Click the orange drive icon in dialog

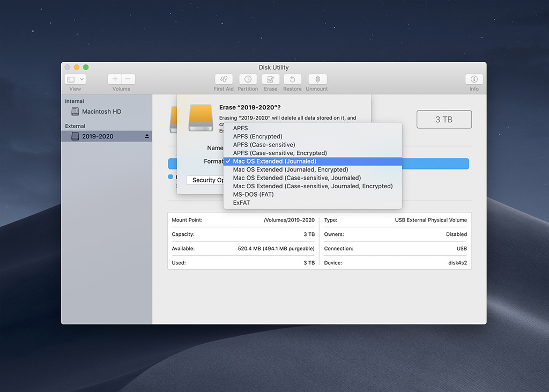pyautogui.click(x=201, y=117)
